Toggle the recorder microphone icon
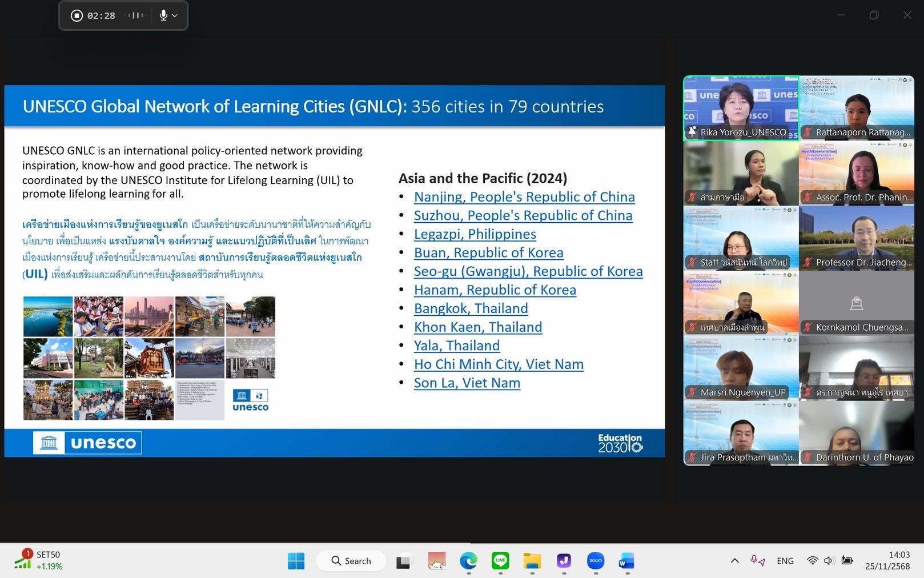The height and width of the screenshot is (578, 924). click(x=163, y=15)
